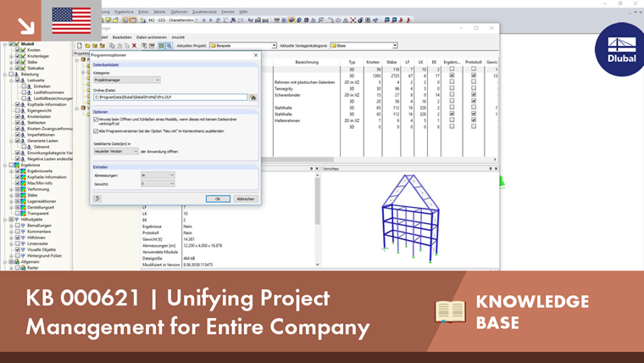This screenshot has height=363, width=644.
Task: Click the Ergebnisse color icon in navigator tree
Action: (17, 165)
